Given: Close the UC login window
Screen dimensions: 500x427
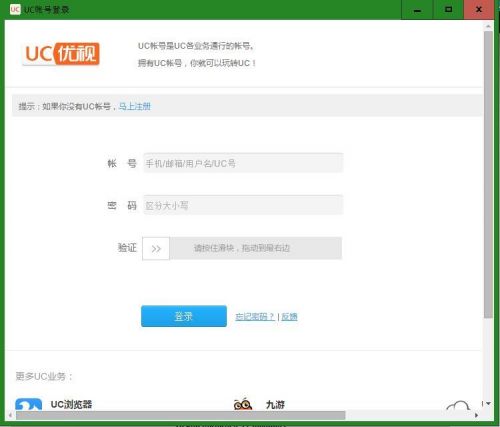Looking at the screenshot, I should [479, 10].
